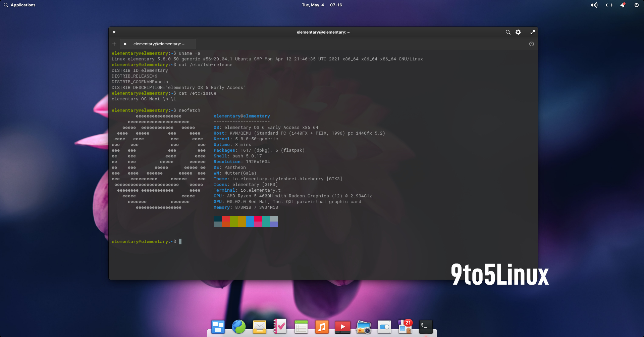Open the terminal search icon
Viewport: 644px width, 337px height.
[508, 32]
